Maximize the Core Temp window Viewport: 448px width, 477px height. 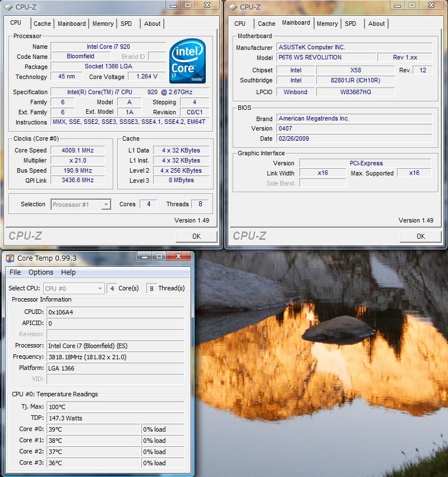pyautogui.click(x=159, y=257)
